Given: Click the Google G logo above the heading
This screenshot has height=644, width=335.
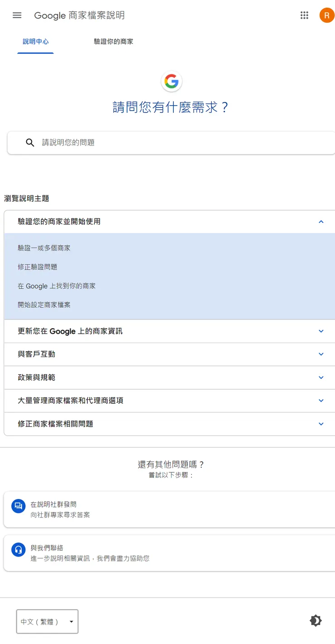Looking at the screenshot, I should pyautogui.click(x=171, y=82).
